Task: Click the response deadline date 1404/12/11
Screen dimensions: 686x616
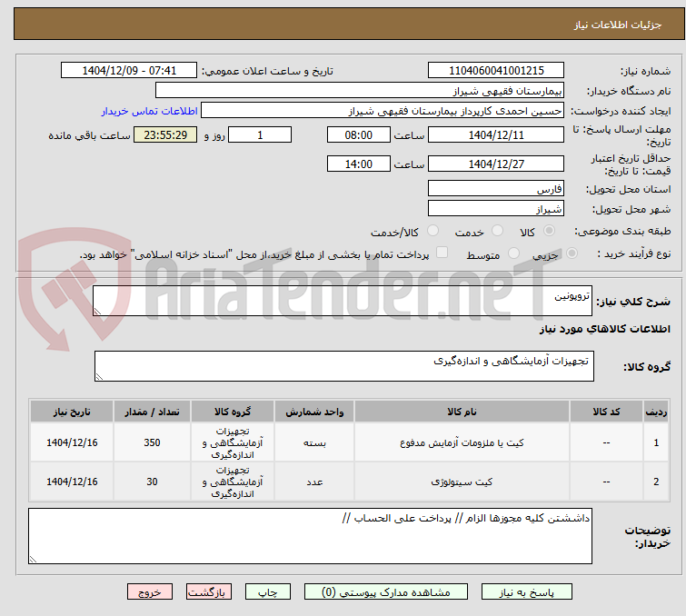Action: (496, 134)
